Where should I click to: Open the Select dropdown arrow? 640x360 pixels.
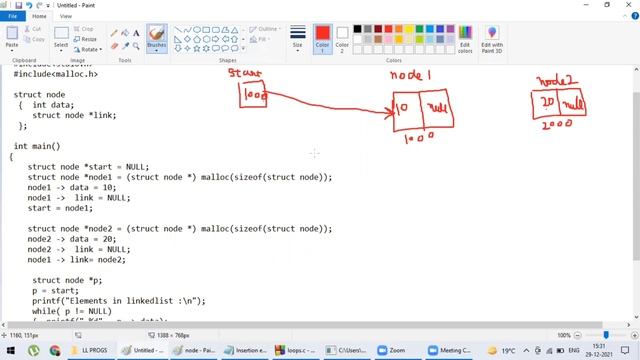tap(61, 51)
